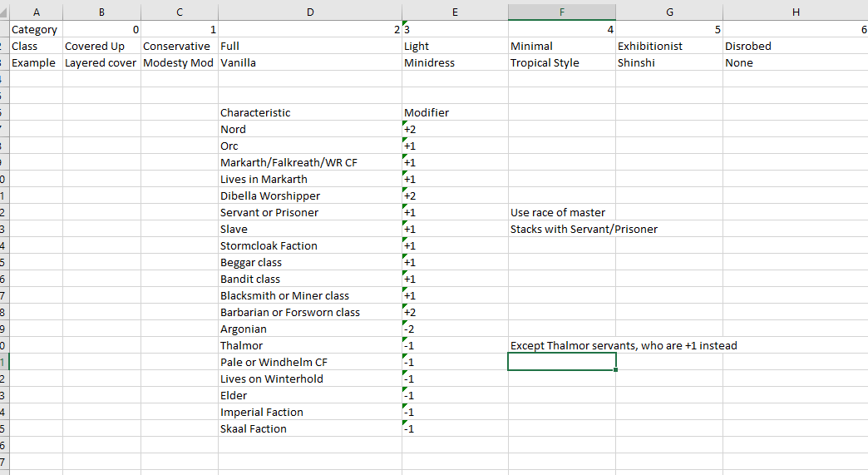Select the +2 modifier for Dibella Worshipper

(455, 195)
